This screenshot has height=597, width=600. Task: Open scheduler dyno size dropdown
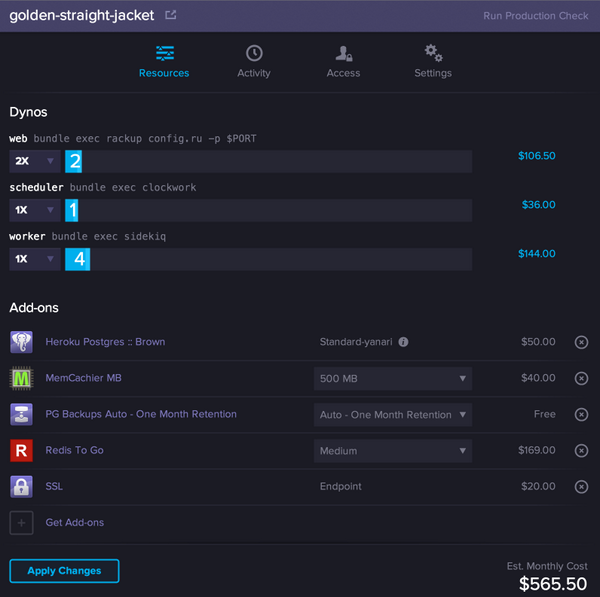coord(35,210)
